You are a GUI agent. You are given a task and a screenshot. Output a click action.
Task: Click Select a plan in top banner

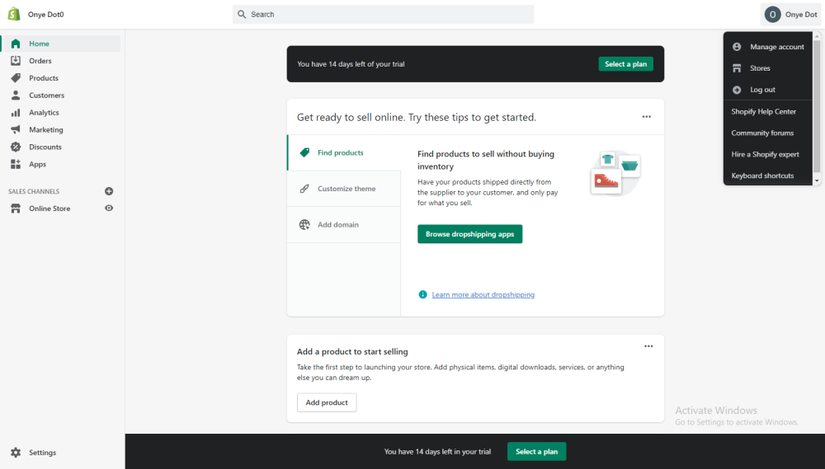pos(626,64)
